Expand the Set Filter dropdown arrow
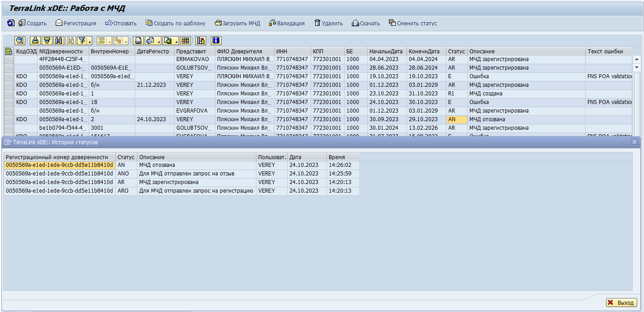This screenshot has width=644, height=312. pyautogui.click(x=89, y=41)
